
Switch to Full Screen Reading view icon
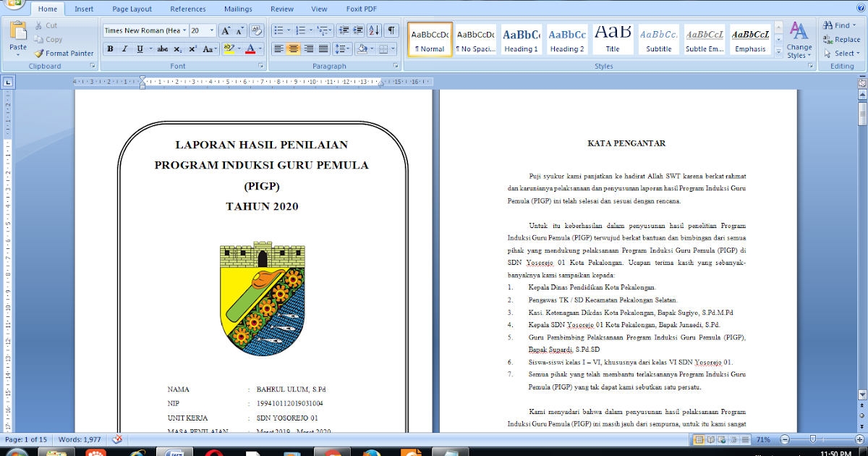tap(710, 439)
